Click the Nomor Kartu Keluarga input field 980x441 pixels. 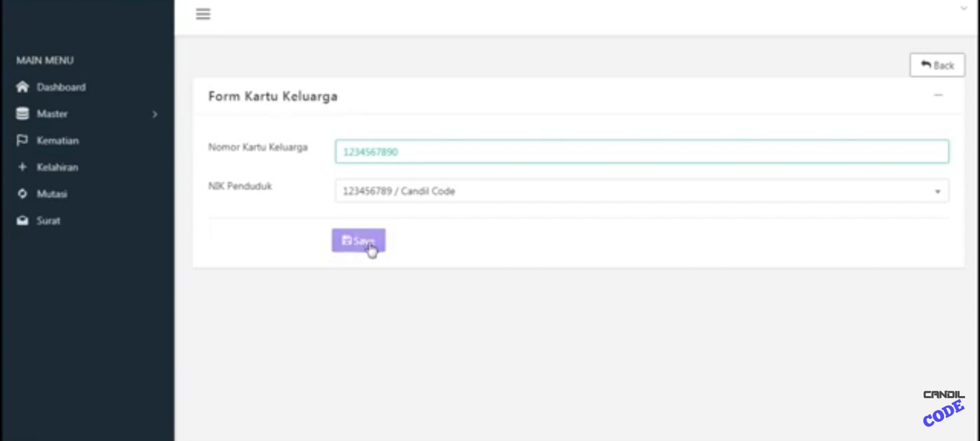[641, 152]
